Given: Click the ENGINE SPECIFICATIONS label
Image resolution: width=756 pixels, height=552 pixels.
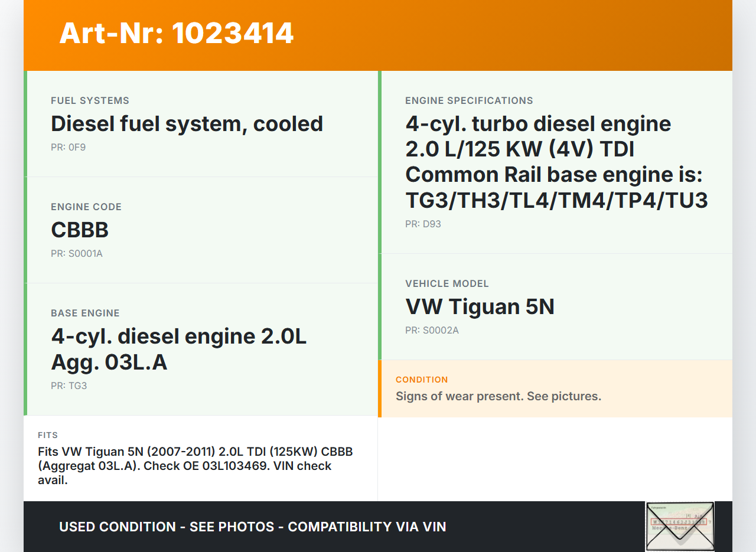Looking at the screenshot, I should (x=469, y=100).
